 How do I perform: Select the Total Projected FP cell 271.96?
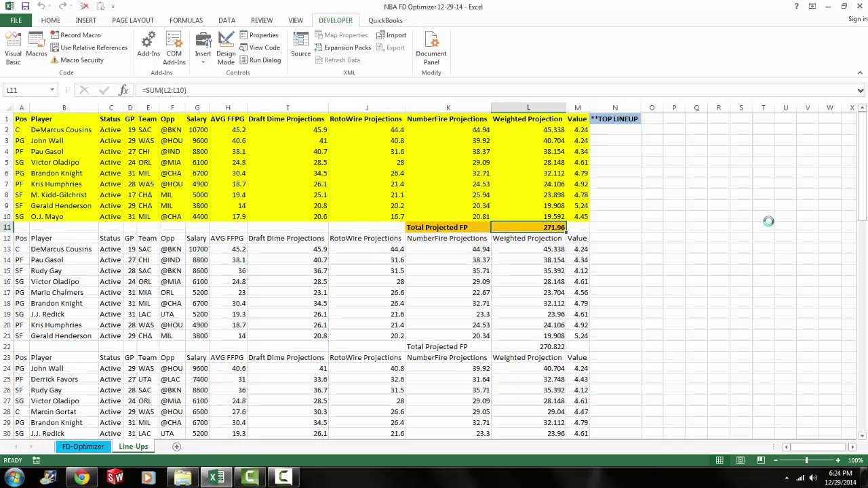pyautogui.click(x=528, y=227)
